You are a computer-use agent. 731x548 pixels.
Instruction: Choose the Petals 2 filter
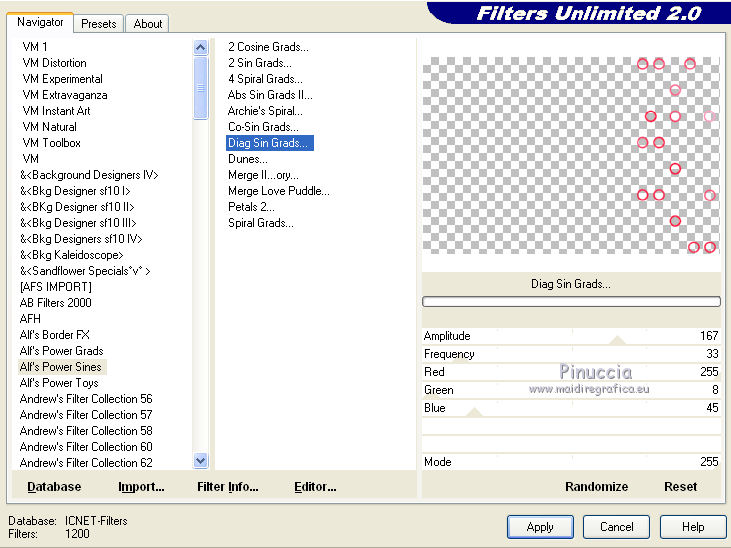coord(251,207)
